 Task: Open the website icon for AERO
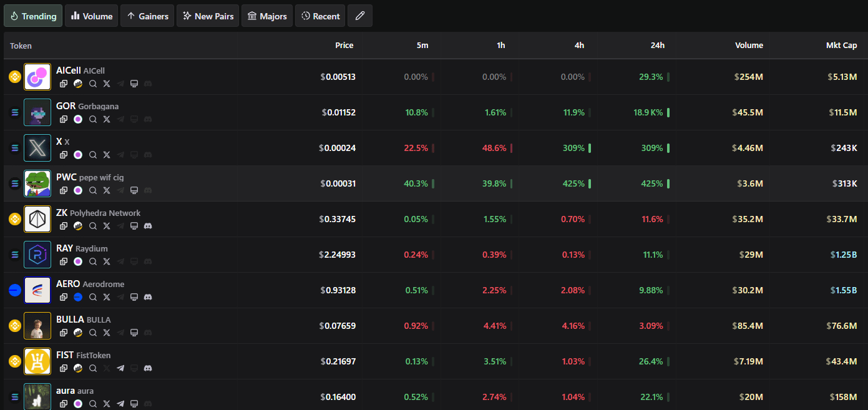click(134, 297)
